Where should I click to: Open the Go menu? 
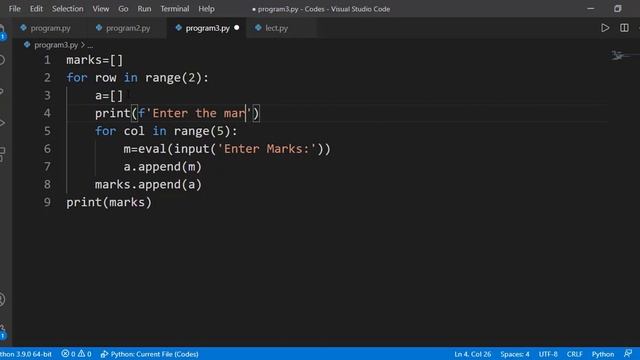123,9
